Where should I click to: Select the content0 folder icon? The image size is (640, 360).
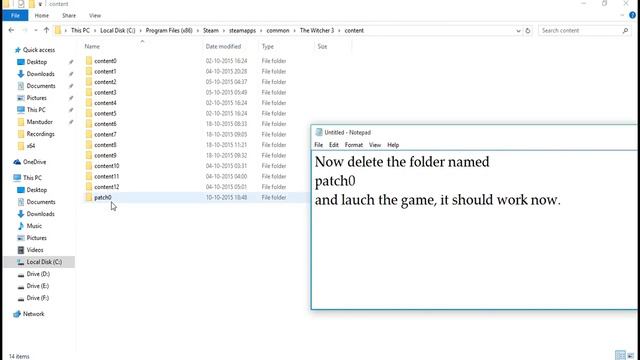pyautogui.click(x=89, y=61)
